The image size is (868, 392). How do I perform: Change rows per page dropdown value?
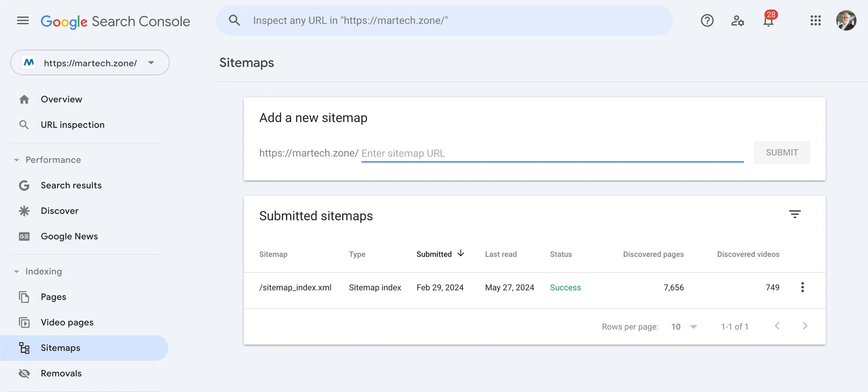coord(684,327)
